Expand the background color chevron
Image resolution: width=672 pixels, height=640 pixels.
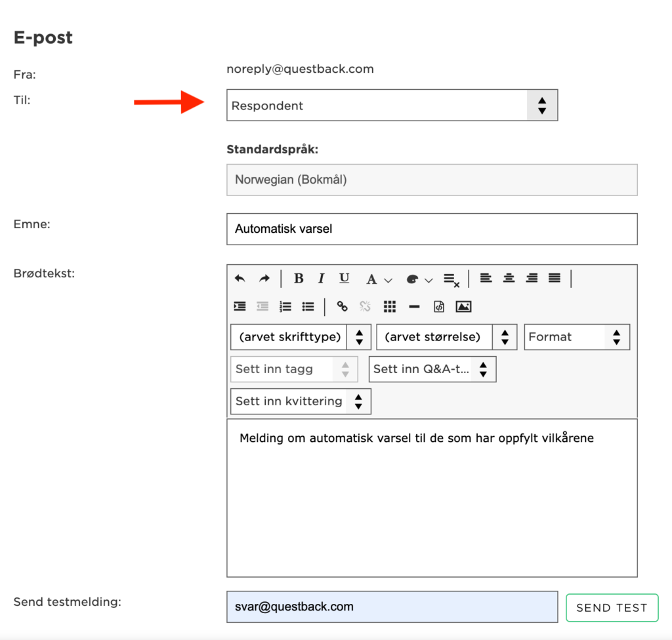pos(429,281)
